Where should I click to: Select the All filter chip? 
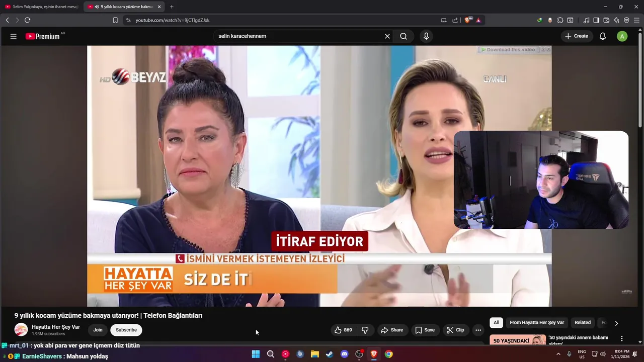(496, 323)
